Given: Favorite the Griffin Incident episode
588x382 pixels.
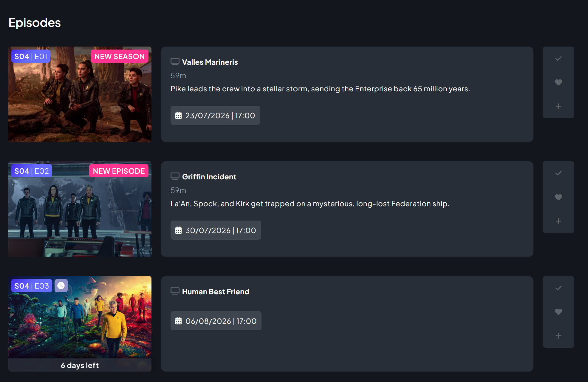Looking at the screenshot, I should (558, 197).
